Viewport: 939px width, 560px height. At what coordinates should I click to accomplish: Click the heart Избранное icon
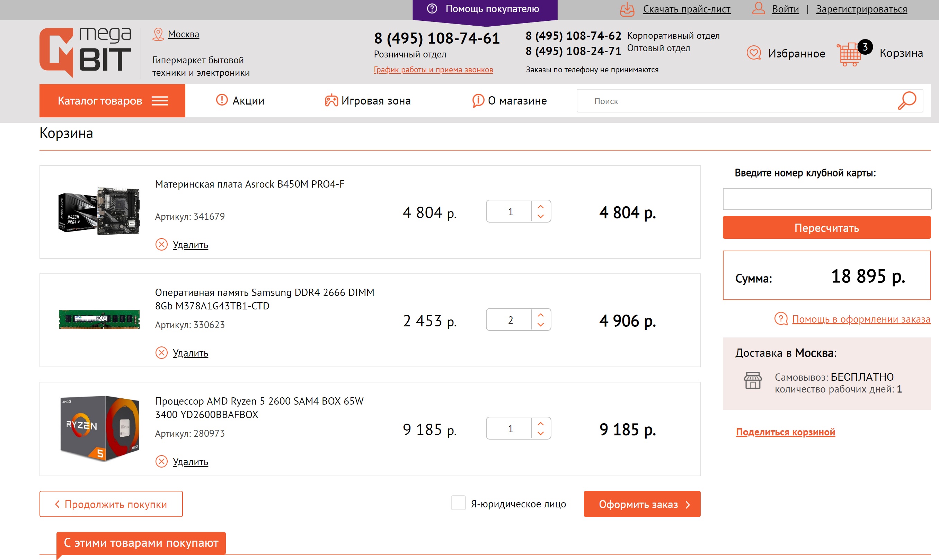[x=754, y=53]
